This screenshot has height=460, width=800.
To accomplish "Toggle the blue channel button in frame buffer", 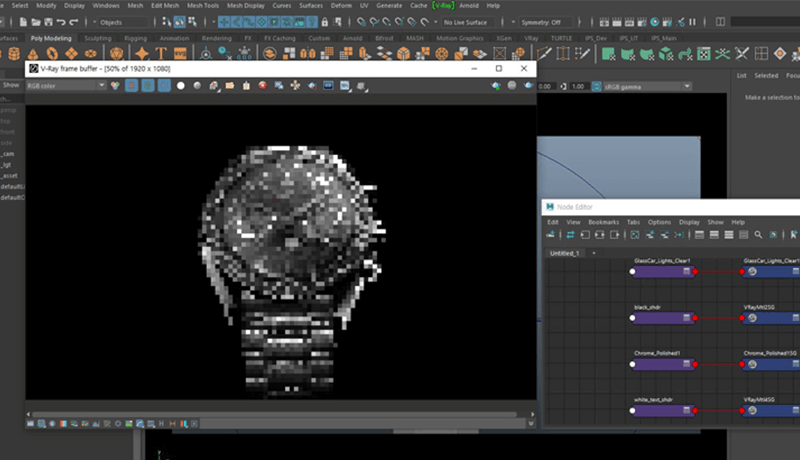I will point(164,86).
